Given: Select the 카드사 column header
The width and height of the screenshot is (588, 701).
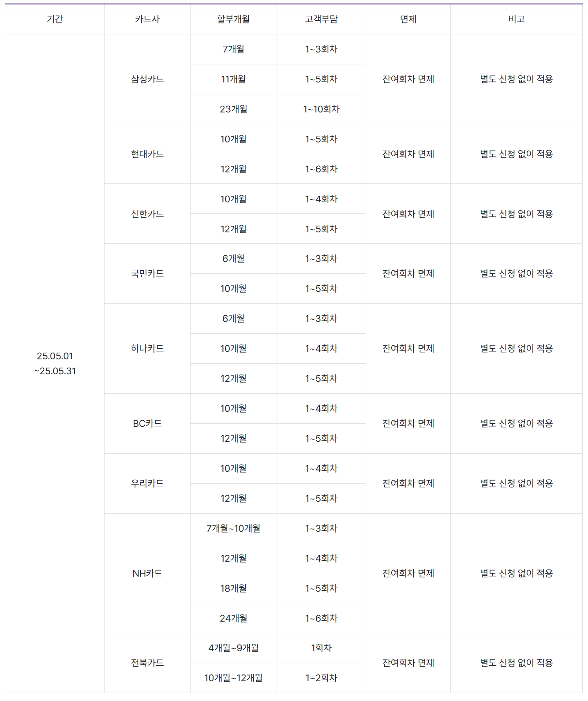Looking at the screenshot, I should click(x=147, y=19).
